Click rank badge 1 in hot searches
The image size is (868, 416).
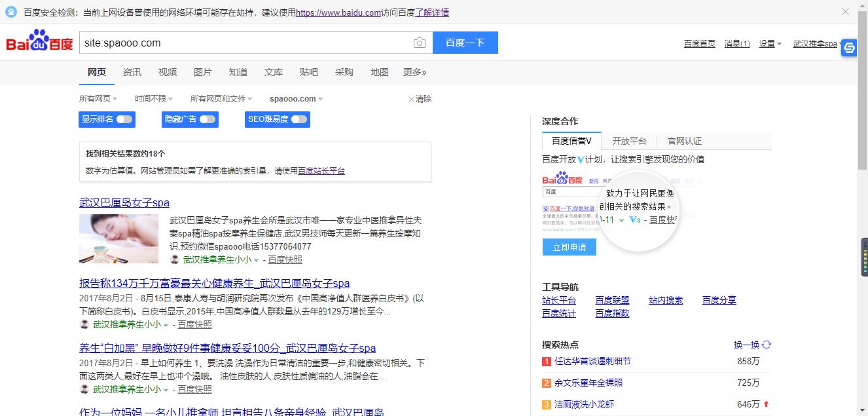(x=547, y=362)
